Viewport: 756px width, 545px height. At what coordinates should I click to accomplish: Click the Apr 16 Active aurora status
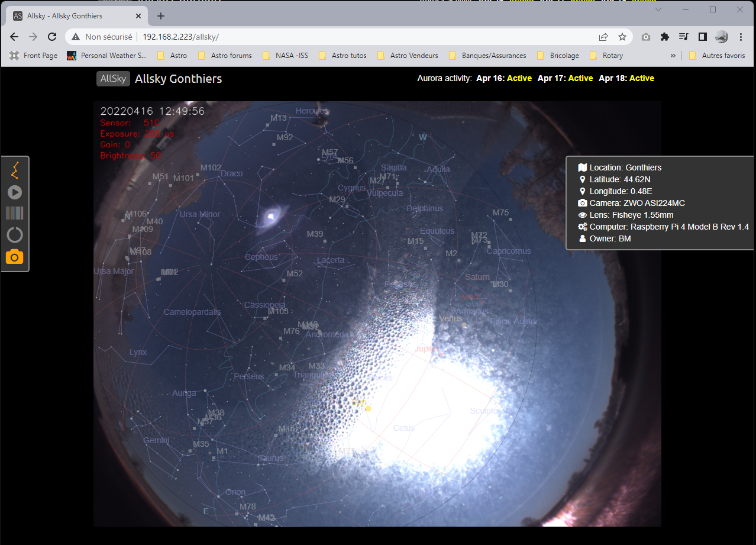point(504,78)
